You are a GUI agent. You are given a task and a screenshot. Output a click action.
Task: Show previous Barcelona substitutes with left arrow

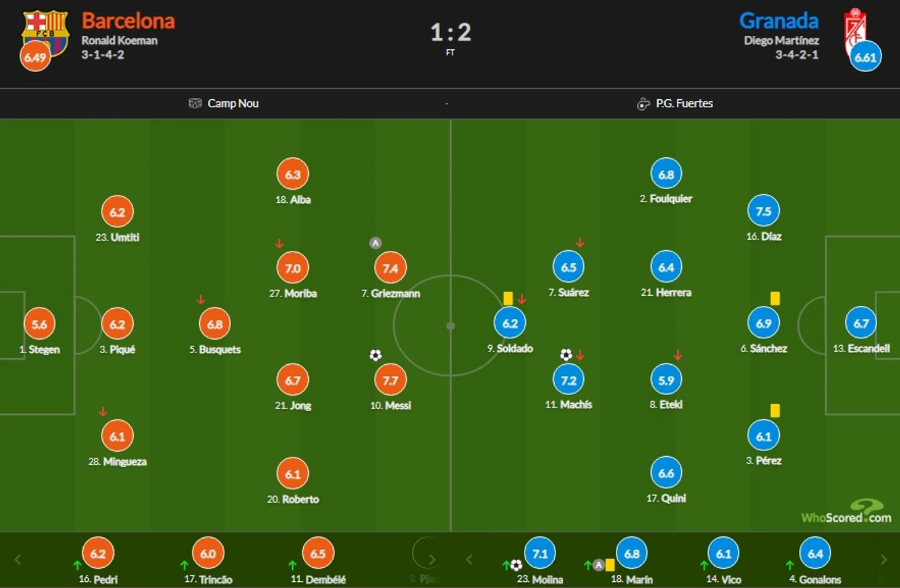pyautogui.click(x=18, y=560)
